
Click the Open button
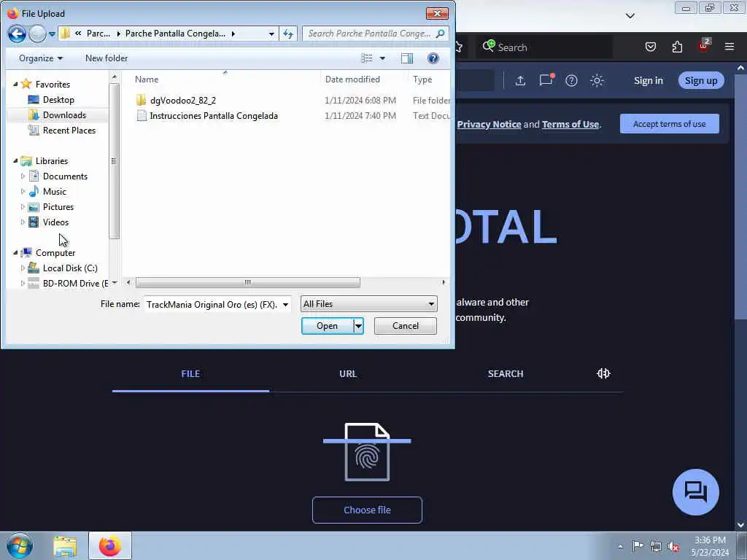tap(328, 326)
